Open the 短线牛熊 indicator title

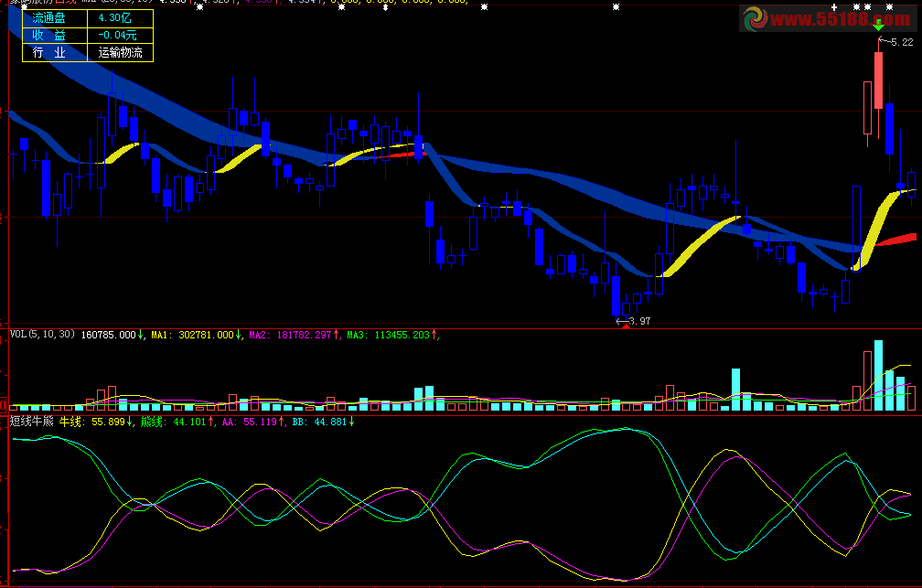pos(32,422)
